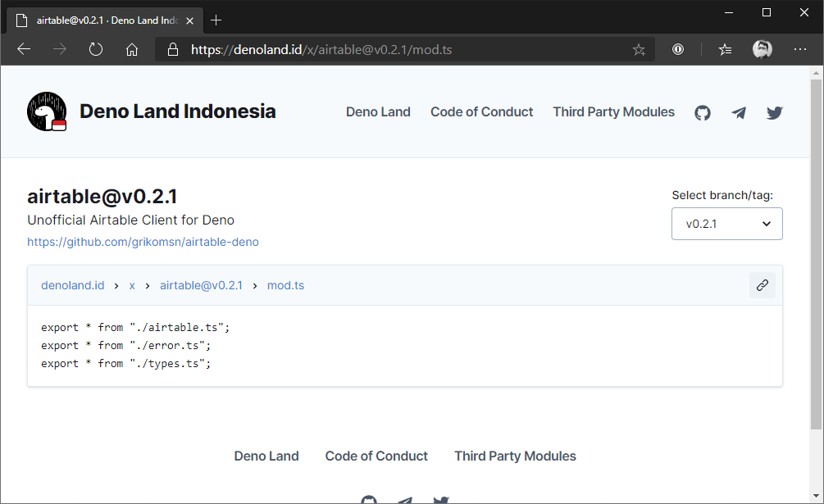The width and height of the screenshot is (824, 504).
Task: Close the airtable@v0.2.1 tab
Action: point(189,20)
